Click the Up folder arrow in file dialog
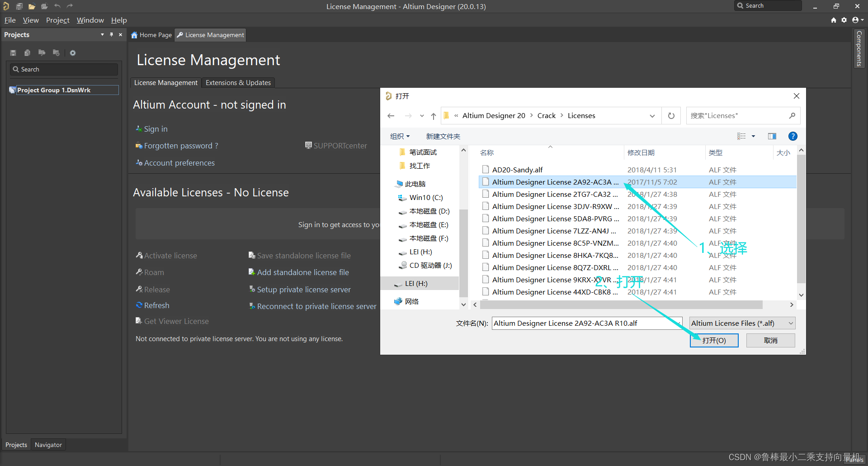 pos(433,116)
